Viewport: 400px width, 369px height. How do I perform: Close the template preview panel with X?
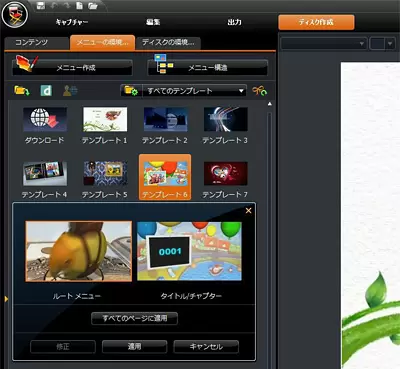(248, 211)
